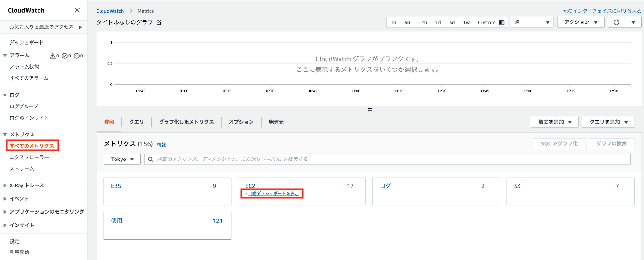Open the EBS metrics namespace card
Screen dimensions: 644x260
168,191
